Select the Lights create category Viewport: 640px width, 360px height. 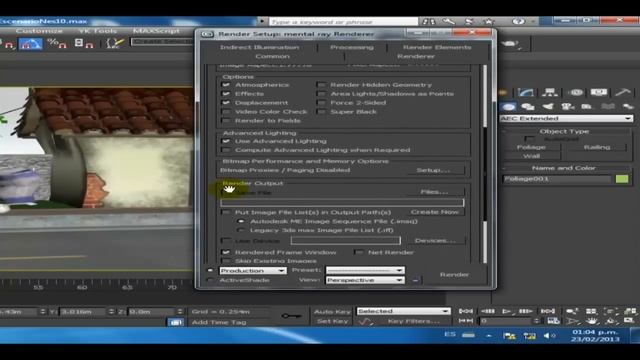coord(548,107)
